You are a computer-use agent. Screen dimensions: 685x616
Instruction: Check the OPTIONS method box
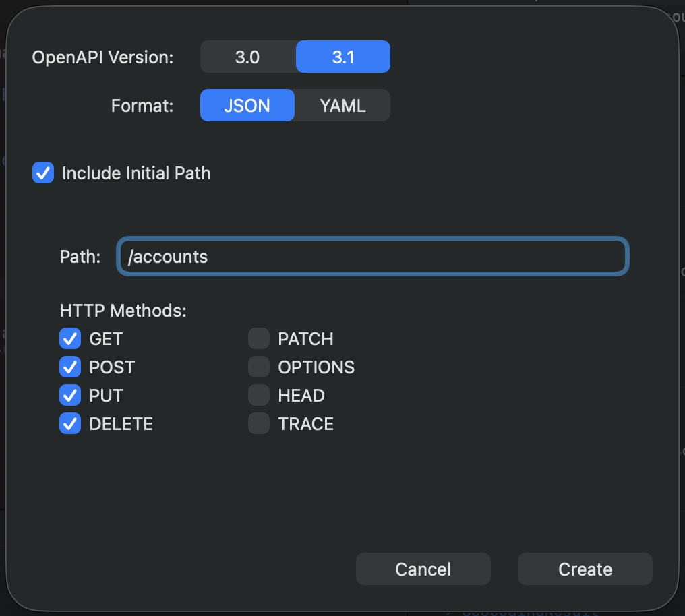point(259,367)
